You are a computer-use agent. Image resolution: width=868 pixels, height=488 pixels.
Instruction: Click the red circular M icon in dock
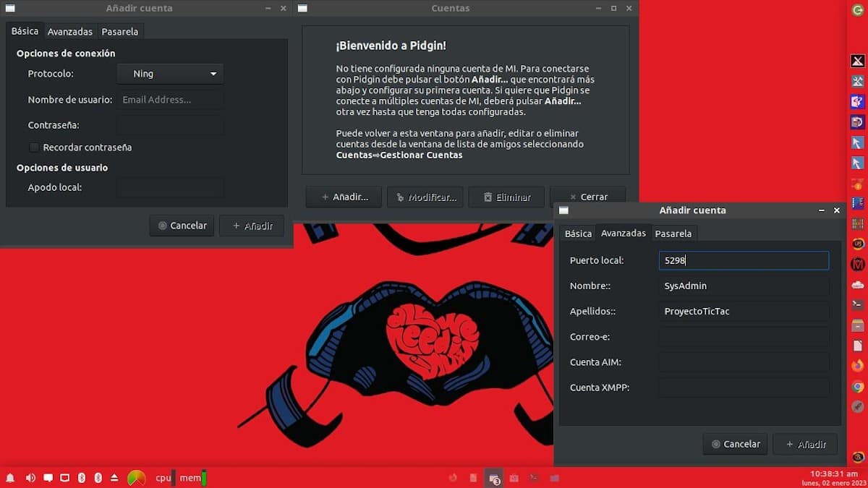[858, 264]
